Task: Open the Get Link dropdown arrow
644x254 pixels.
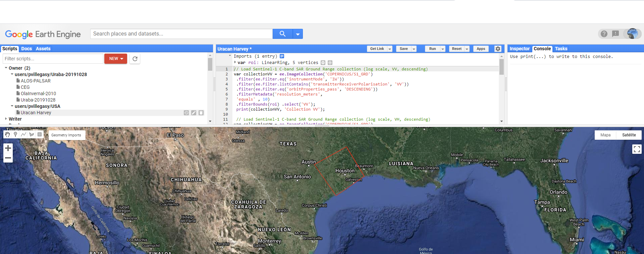Action: (x=390, y=49)
